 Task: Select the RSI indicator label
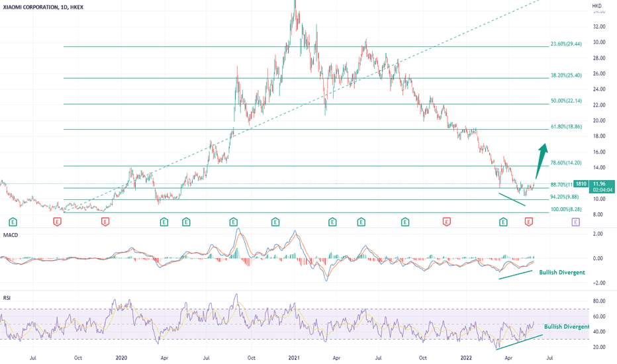click(7, 298)
